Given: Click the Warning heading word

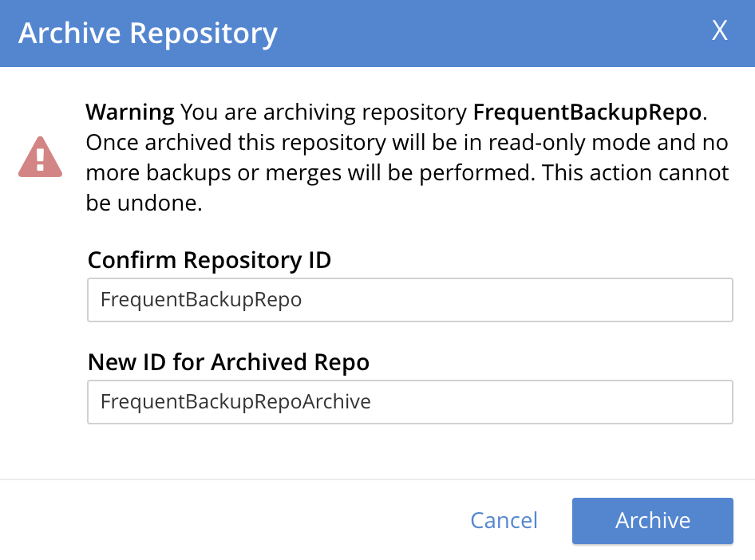Looking at the screenshot, I should click(129, 112).
